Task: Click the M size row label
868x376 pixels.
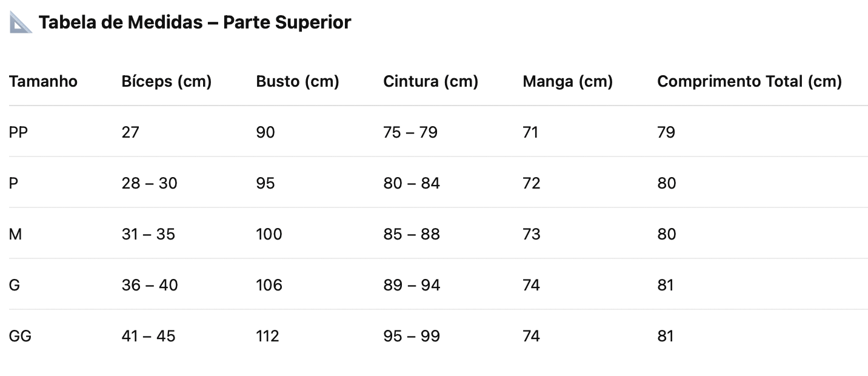Action: tap(15, 234)
